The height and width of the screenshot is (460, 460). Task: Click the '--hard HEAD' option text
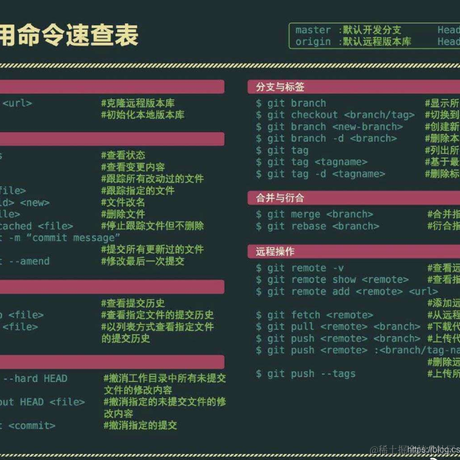[35, 378]
